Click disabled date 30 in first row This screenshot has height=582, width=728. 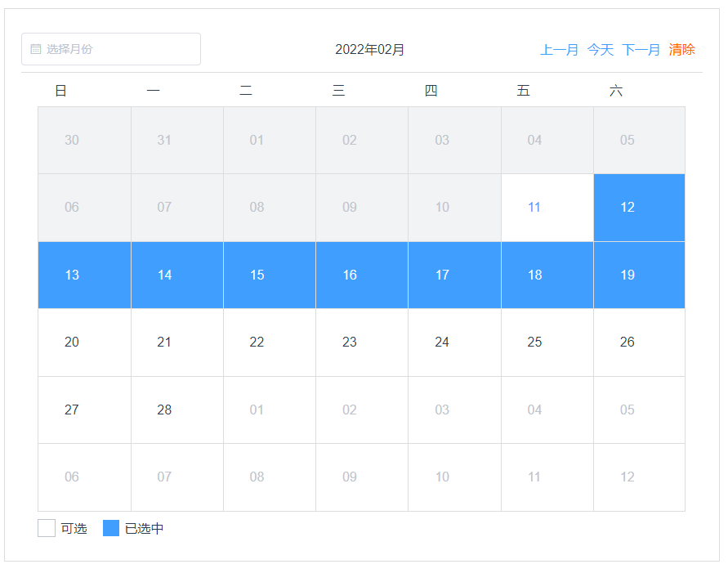[x=84, y=141]
